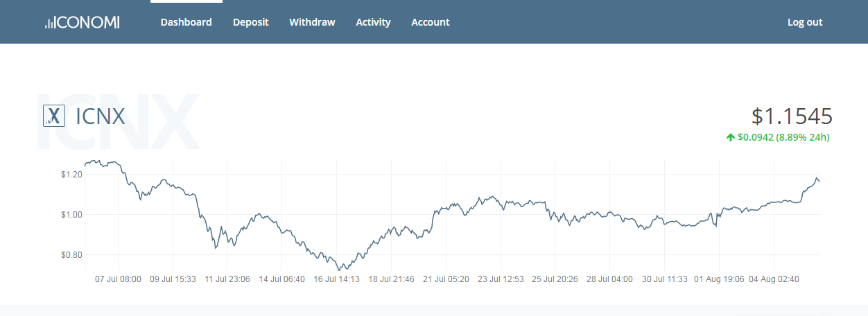View the Activity page
Image resolution: width=868 pixels, height=316 pixels.
373,22
